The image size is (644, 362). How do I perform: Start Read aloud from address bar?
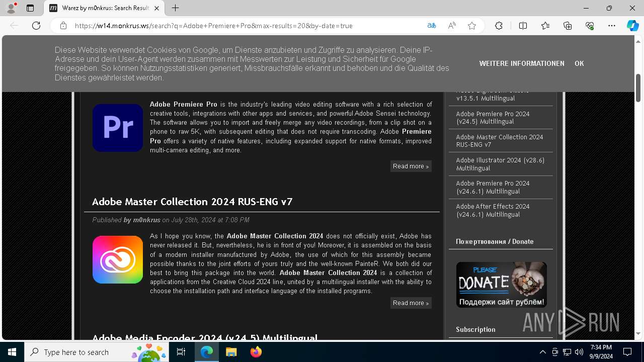tap(452, 26)
